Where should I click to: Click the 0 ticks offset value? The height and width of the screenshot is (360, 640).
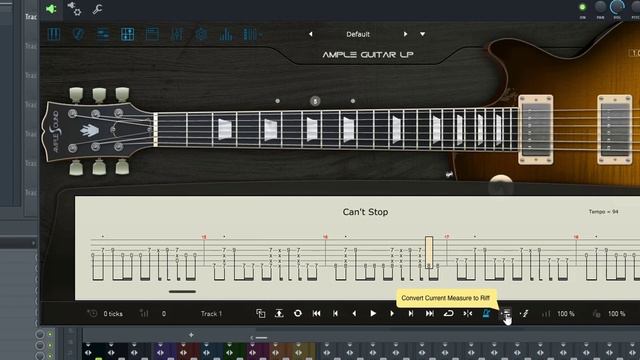pos(113,314)
